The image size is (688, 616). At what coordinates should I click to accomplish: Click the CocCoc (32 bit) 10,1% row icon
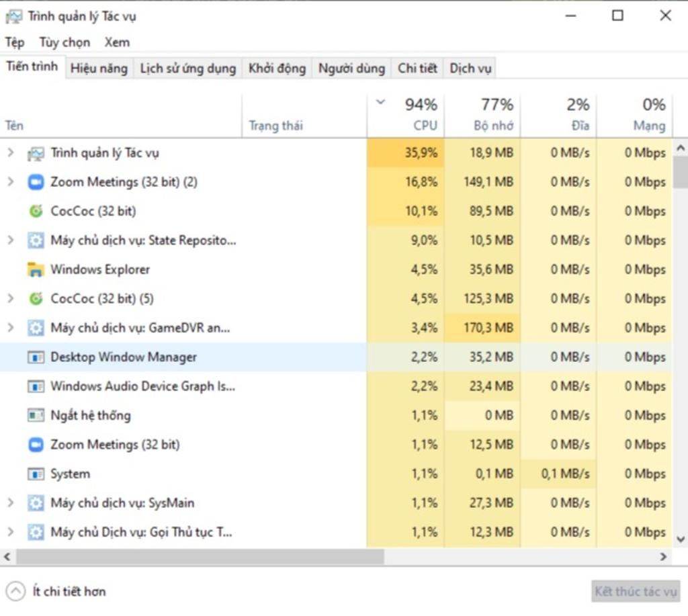(x=36, y=211)
